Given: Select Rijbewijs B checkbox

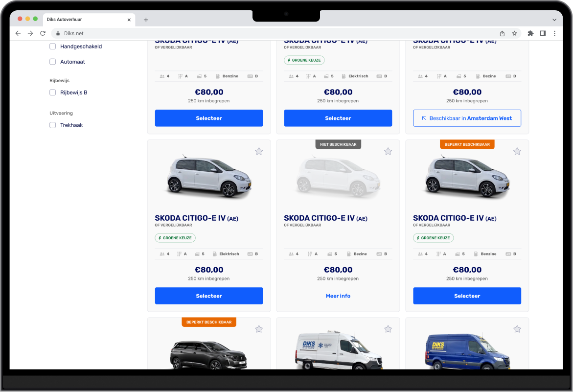Looking at the screenshot, I should (53, 92).
